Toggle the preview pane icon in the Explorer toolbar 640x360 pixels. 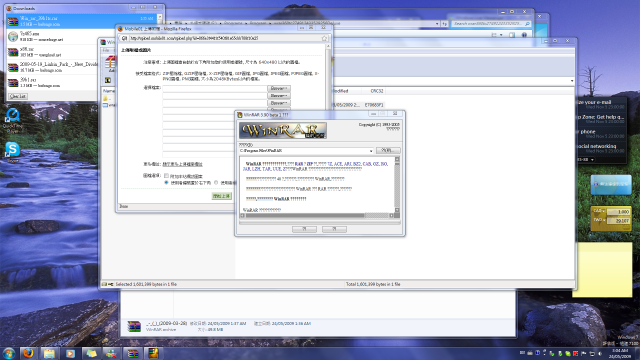(x=512, y=35)
